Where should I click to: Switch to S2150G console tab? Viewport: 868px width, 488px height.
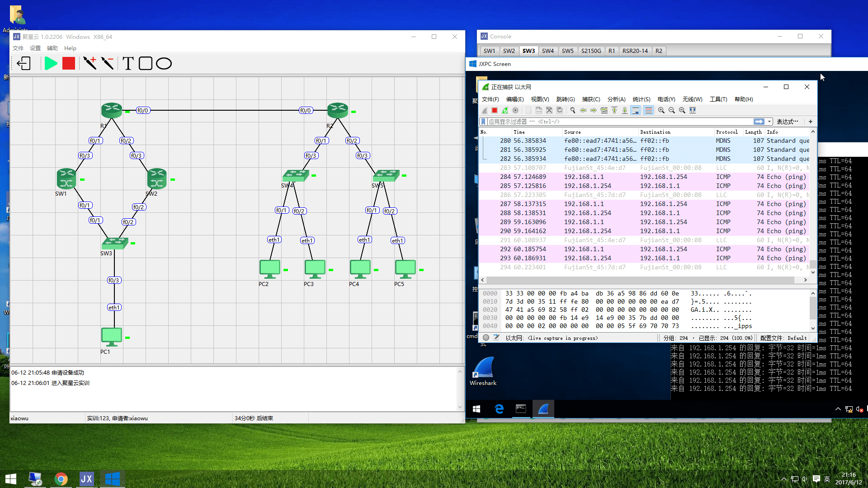pyautogui.click(x=591, y=51)
